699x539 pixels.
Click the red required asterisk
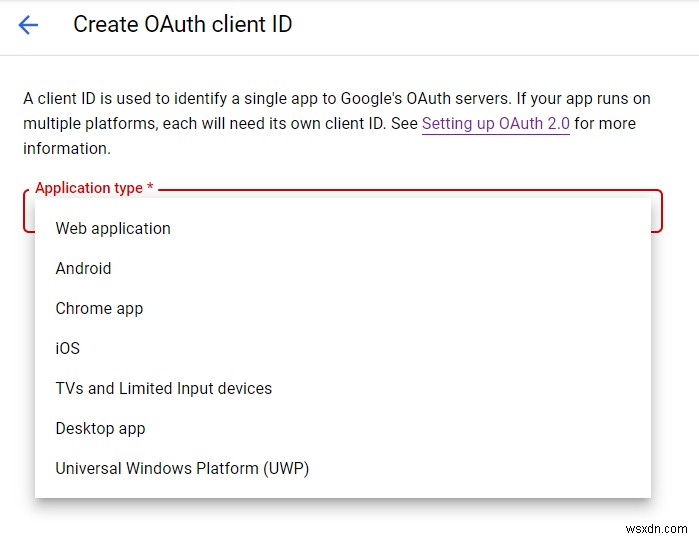tap(150, 188)
